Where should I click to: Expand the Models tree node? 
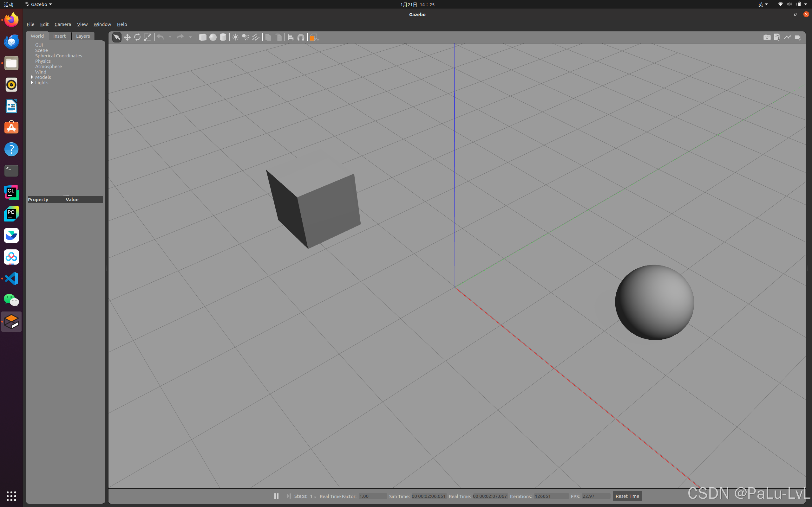32,77
